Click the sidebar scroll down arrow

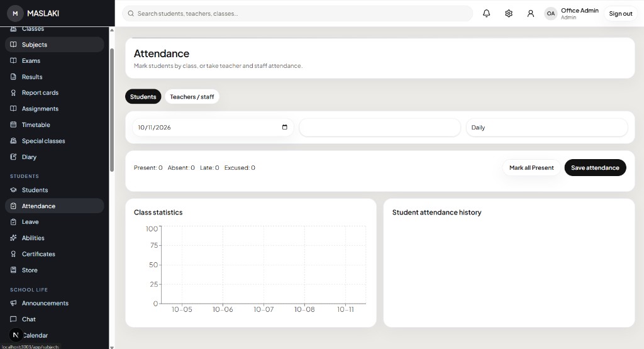(112, 347)
